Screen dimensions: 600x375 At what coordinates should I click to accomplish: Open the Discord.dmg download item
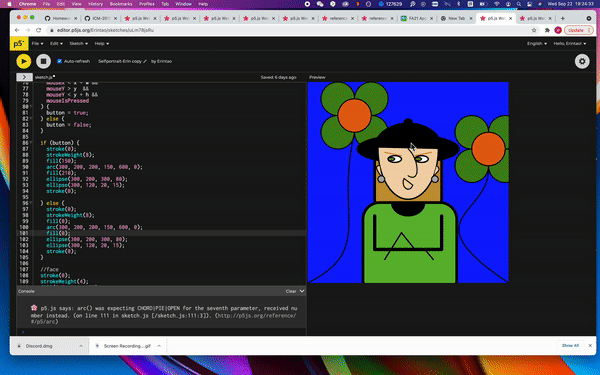[38, 346]
